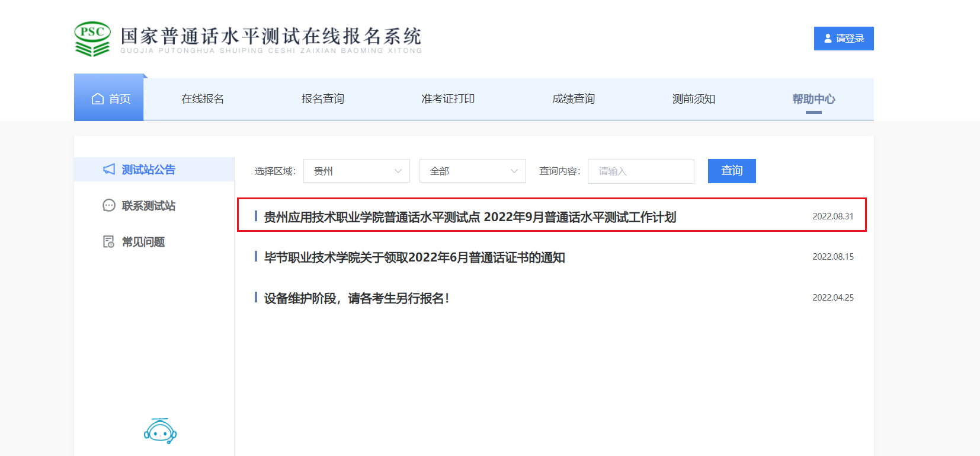Click the arrow in the 全部 dropdown
The height and width of the screenshot is (456, 980).
pyautogui.click(x=514, y=171)
